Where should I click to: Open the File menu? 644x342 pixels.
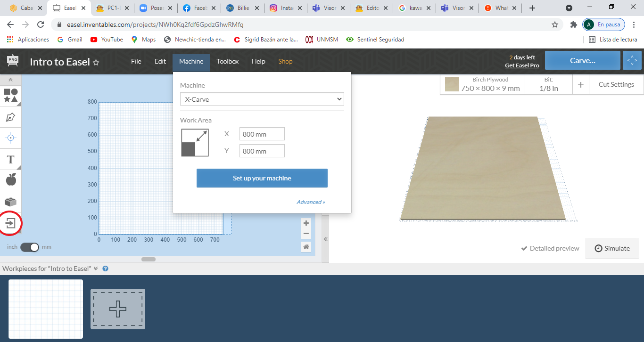[x=136, y=61]
